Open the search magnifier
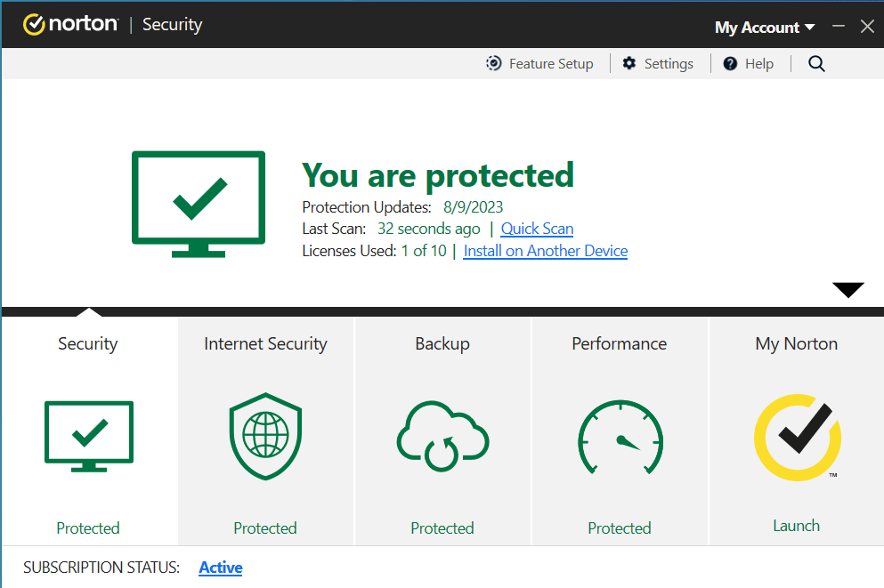 click(x=816, y=63)
